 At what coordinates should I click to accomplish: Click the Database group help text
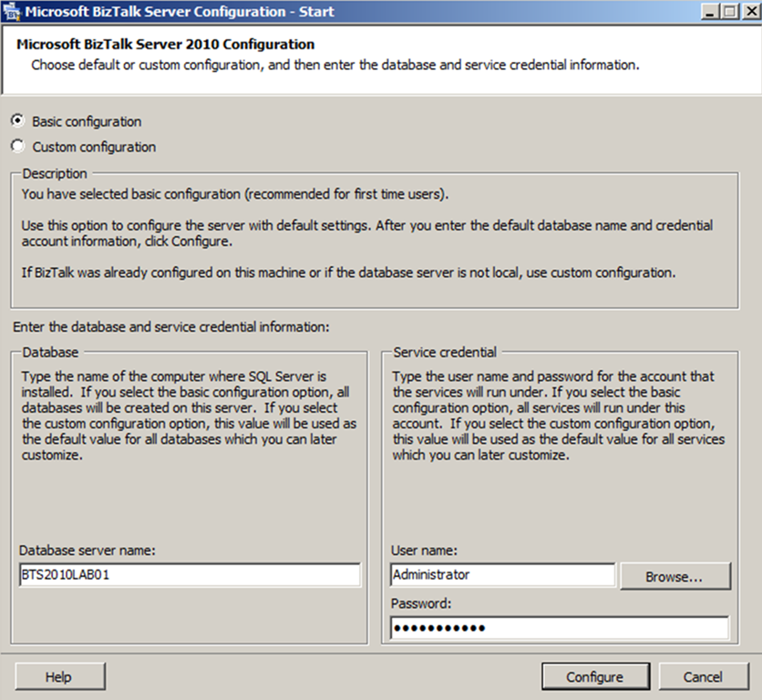pos(189,416)
